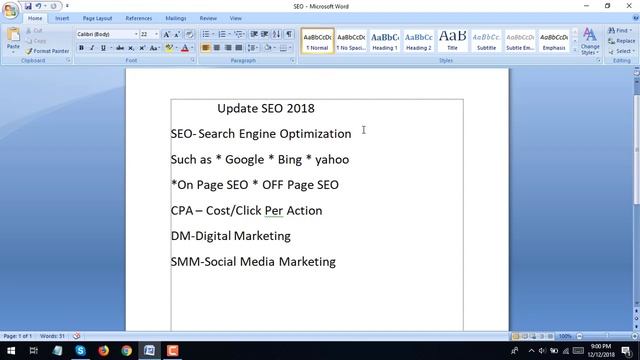Screen dimensions: 640x360
Task: Align text to center
Action: click(x=217, y=48)
